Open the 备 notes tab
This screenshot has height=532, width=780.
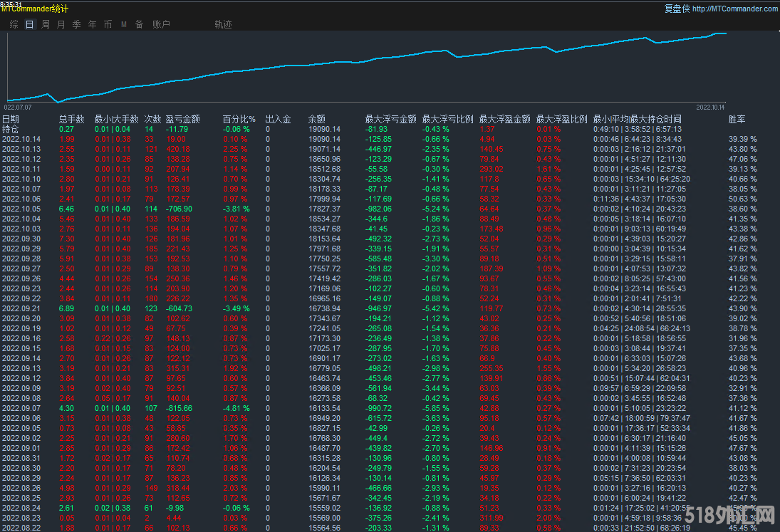tap(139, 24)
